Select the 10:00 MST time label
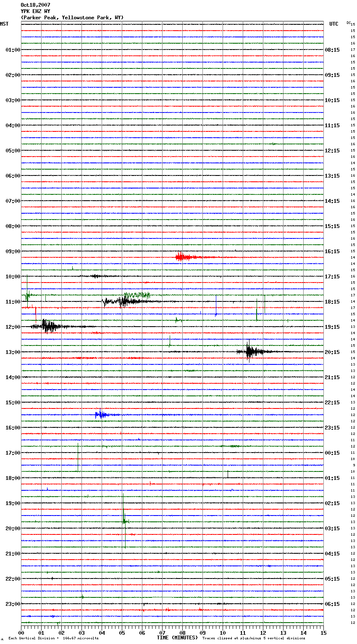The image size is (357, 644). click(13, 277)
